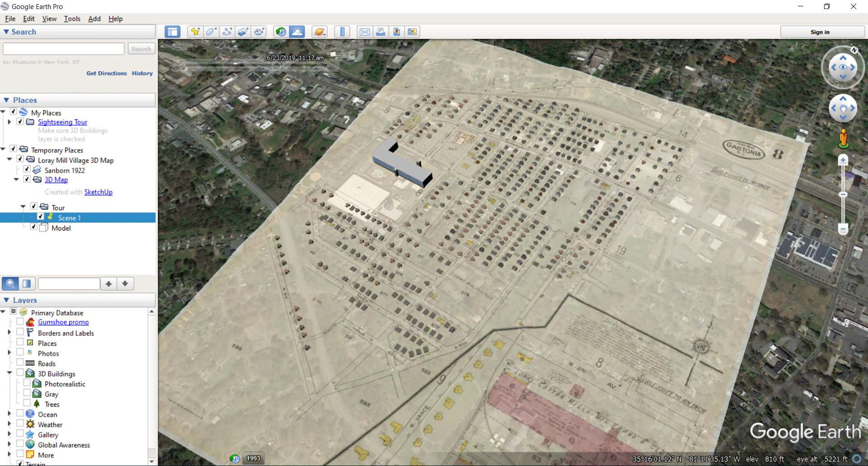The height and width of the screenshot is (466, 868).
Task: Zoom in with plus button
Action: 843,160
